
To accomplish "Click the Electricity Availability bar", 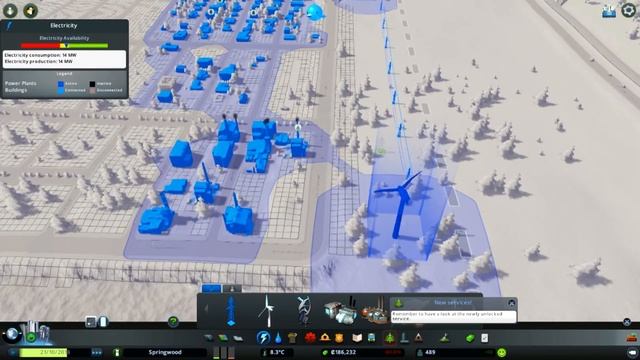I will click(x=64, y=46).
